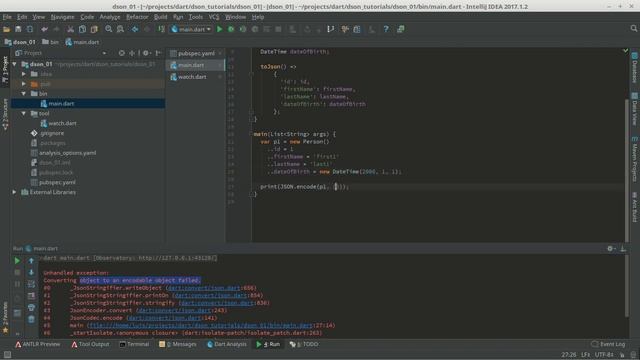Click the green Run button in toolbar
Image resolution: width=640 pixels, height=360 pixels.
tap(220, 29)
